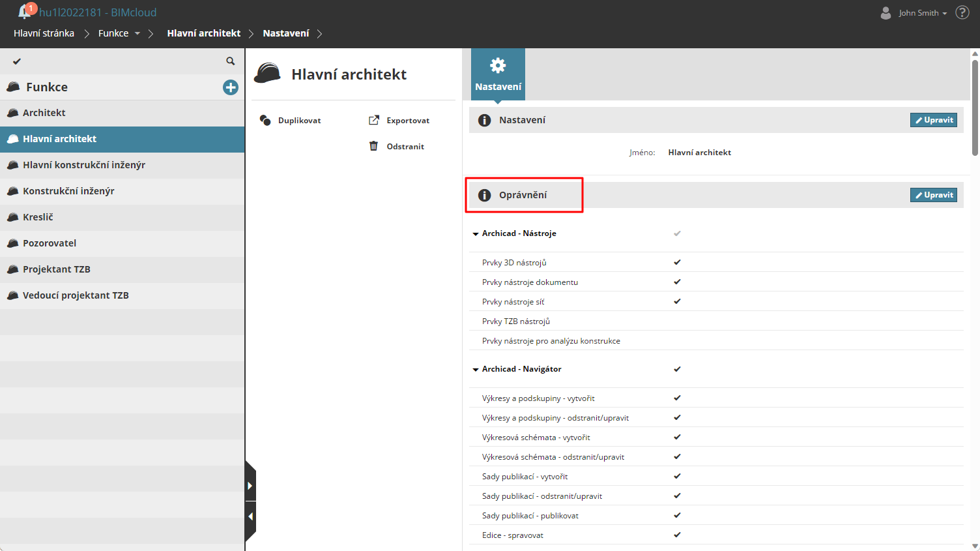The width and height of the screenshot is (980, 551).
Task: Click the info icon beside Nastavení header
Action: point(484,120)
